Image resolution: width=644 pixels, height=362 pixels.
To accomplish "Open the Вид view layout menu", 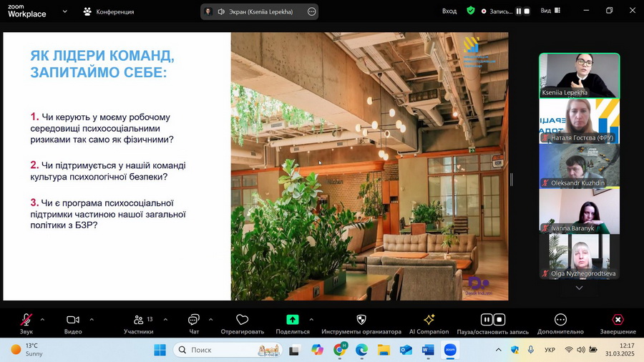I will 550,11.
